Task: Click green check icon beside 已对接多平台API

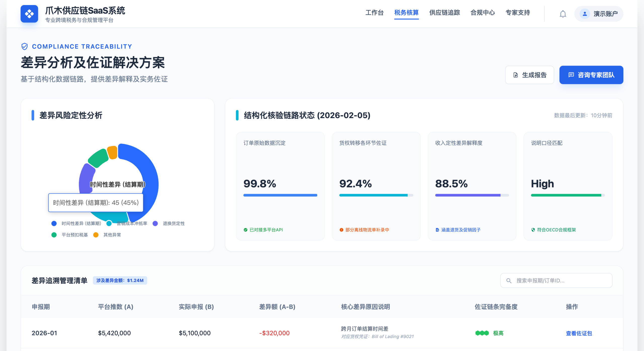Action: point(246,230)
